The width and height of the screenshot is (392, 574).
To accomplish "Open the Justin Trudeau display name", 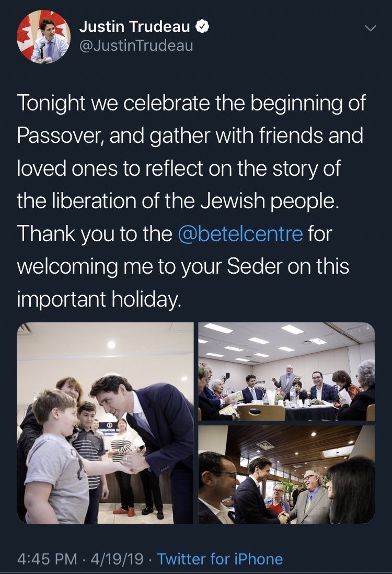I will pos(135,27).
